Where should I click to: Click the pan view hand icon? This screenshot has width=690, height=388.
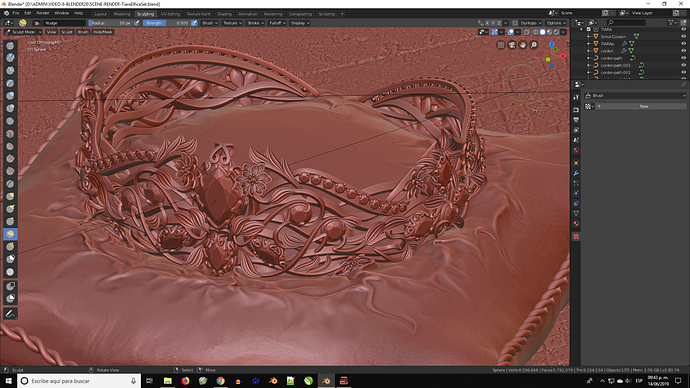click(523, 45)
